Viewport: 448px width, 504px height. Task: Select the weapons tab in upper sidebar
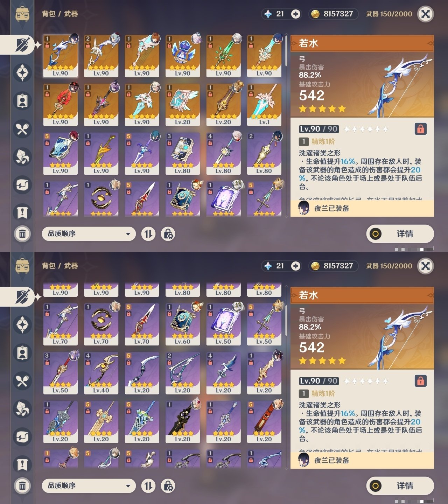pos(22,44)
